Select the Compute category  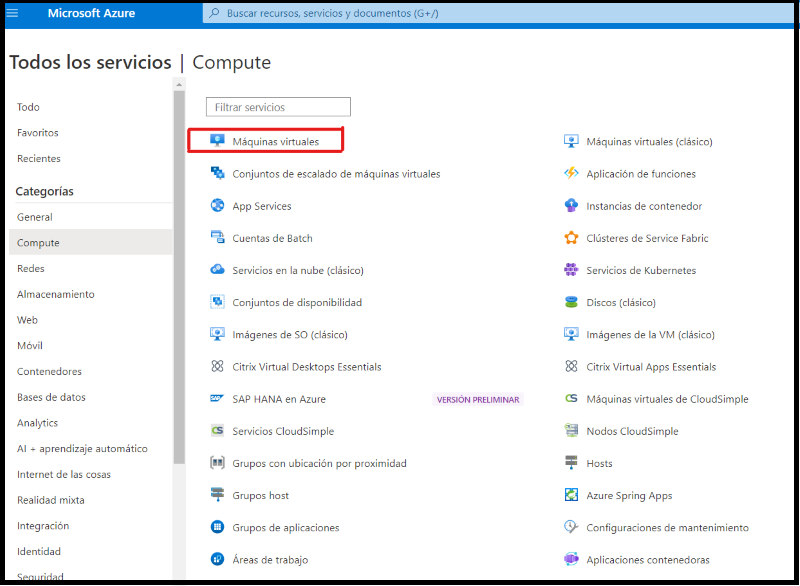(x=91, y=242)
